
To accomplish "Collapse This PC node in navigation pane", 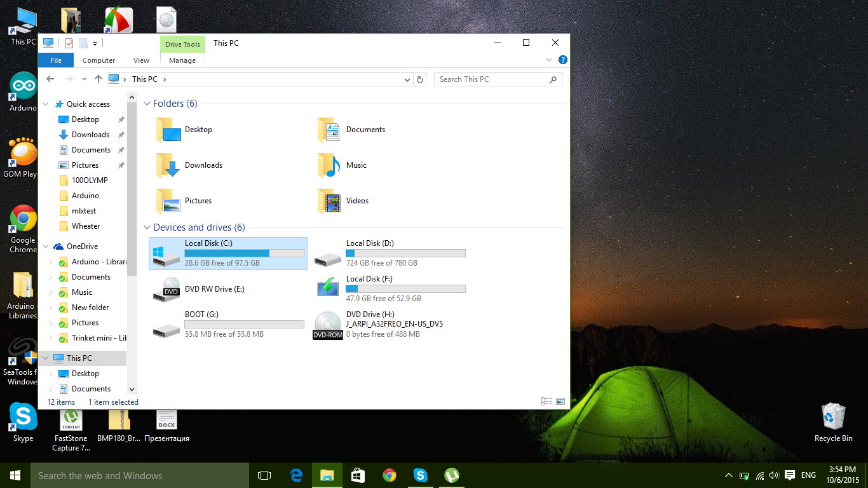I will click(x=46, y=358).
